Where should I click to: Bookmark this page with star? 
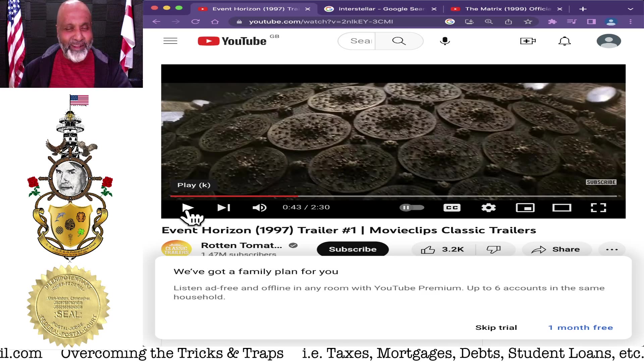(x=528, y=22)
